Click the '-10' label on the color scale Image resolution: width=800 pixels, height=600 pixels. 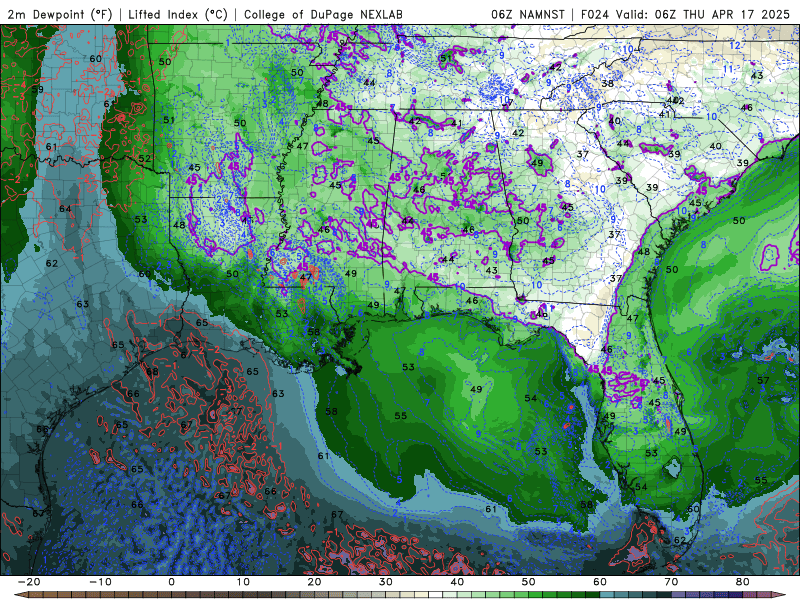[100, 582]
